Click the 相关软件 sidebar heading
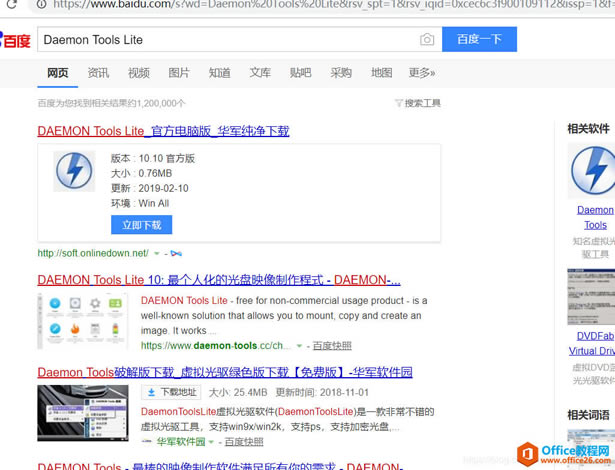 589,129
